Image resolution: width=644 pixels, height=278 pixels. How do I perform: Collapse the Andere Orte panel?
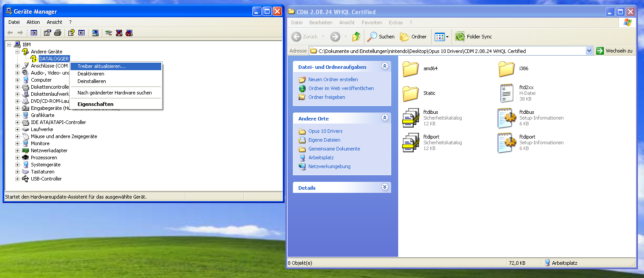tap(385, 118)
